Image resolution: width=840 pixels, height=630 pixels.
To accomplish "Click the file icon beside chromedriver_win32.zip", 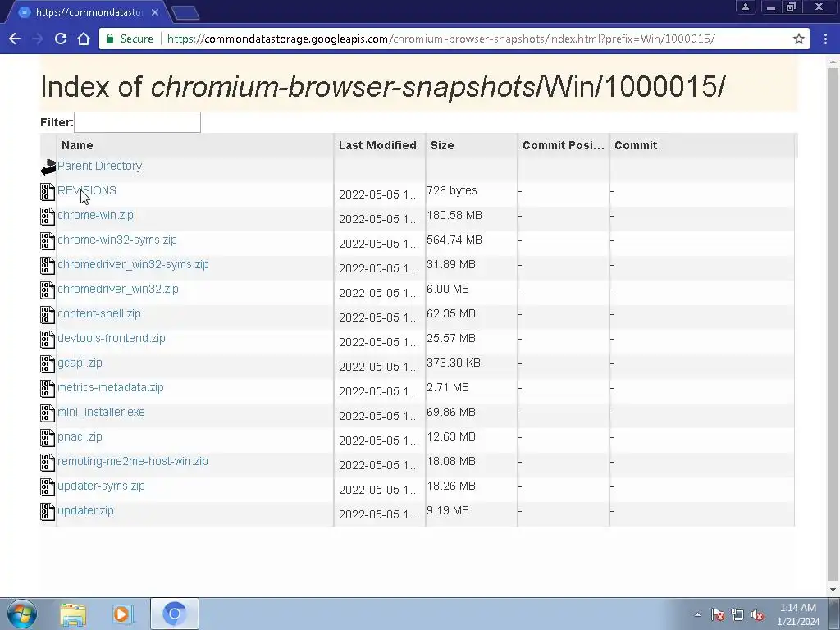I will pos(48,290).
